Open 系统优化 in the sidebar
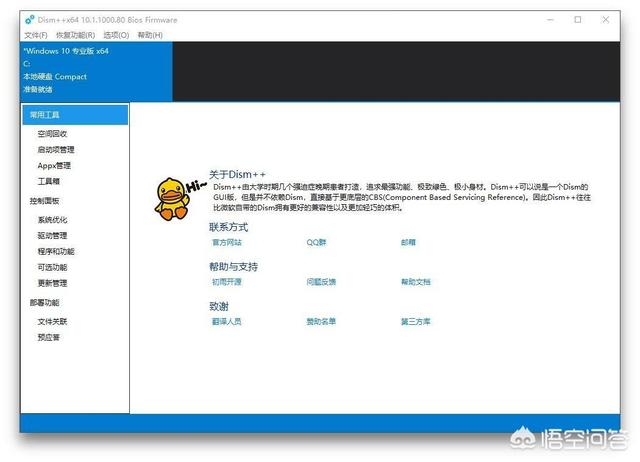 tap(52, 220)
